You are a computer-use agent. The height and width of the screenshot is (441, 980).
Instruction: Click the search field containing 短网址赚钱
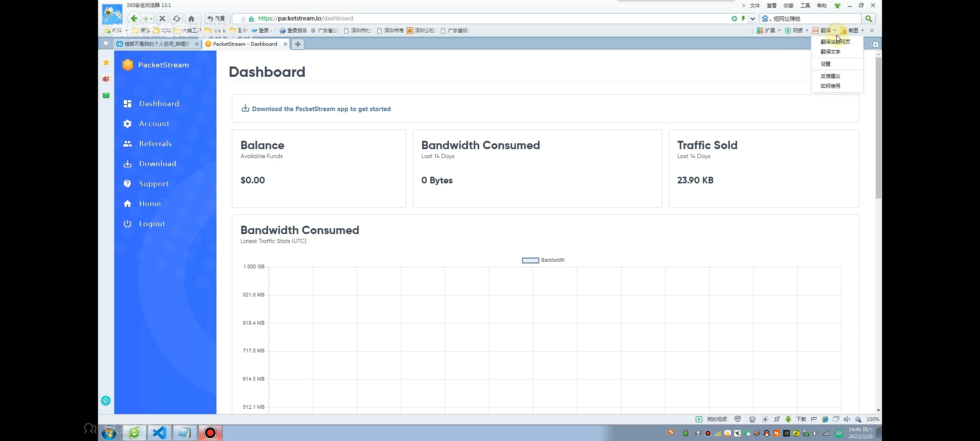tap(817, 19)
